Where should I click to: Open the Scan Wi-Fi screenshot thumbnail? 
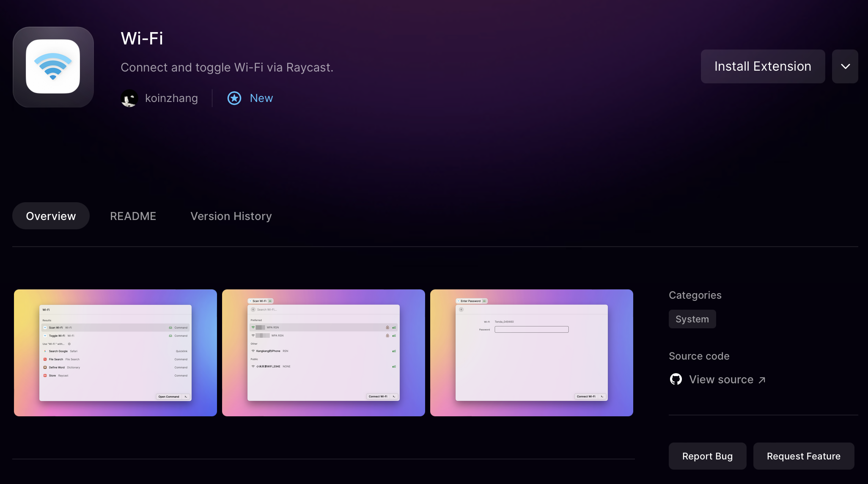point(324,352)
